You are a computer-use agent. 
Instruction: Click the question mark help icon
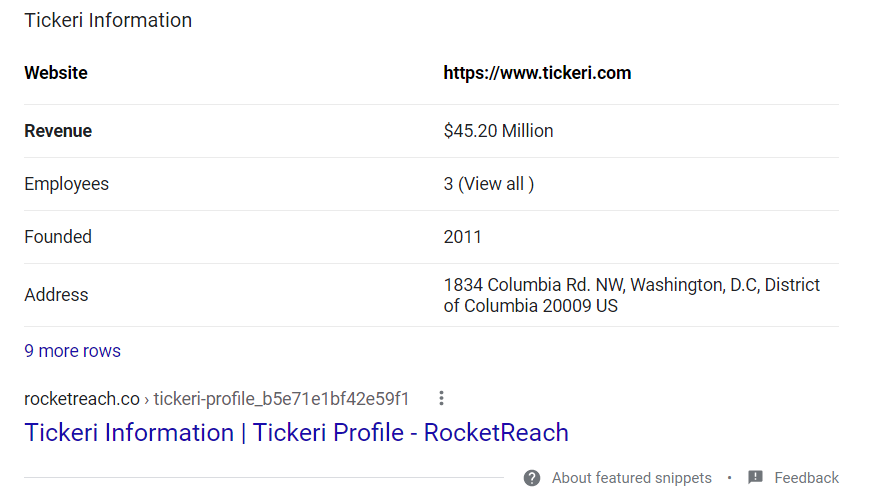532,478
